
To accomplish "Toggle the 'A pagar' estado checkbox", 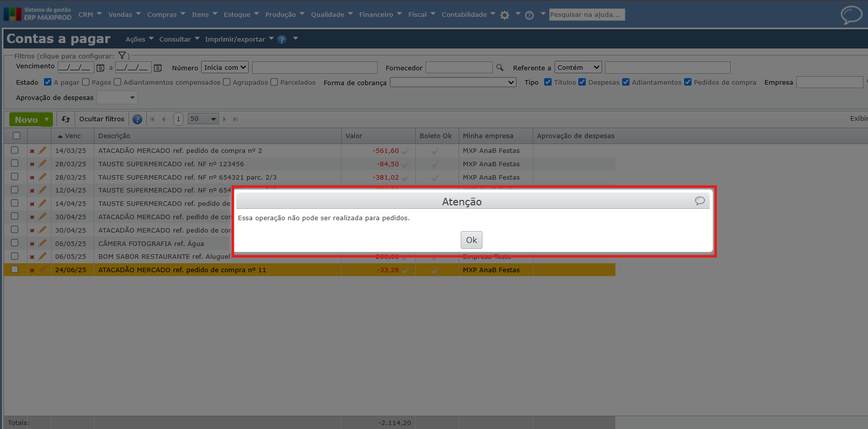I will click(48, 82).
